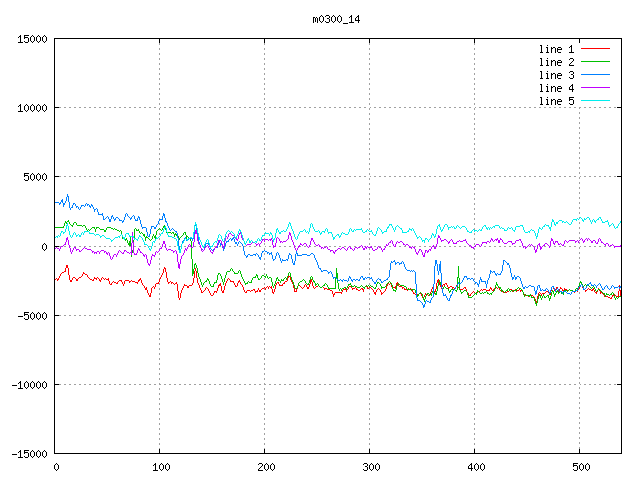Select the "line 2" legend label
The image size is (640, 480).
pos(556,62)
